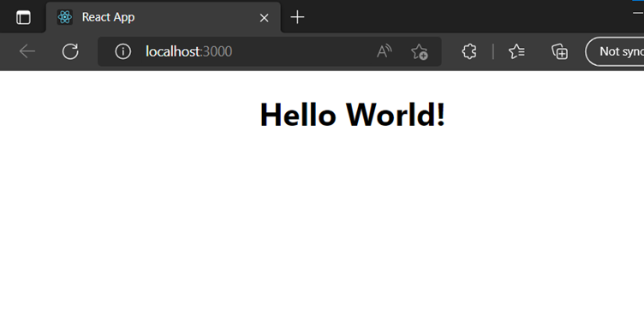
Task: Open the Favorites list icon
Action: click(516, 51)
